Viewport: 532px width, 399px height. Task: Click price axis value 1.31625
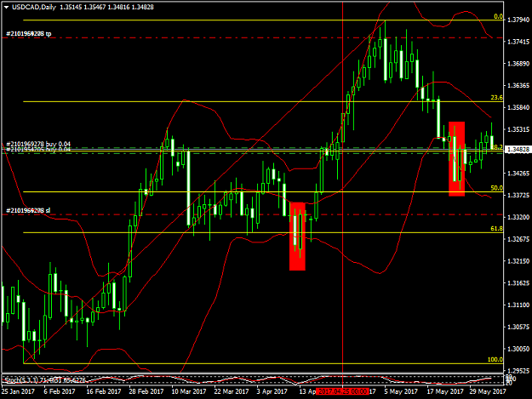[518, 283]
